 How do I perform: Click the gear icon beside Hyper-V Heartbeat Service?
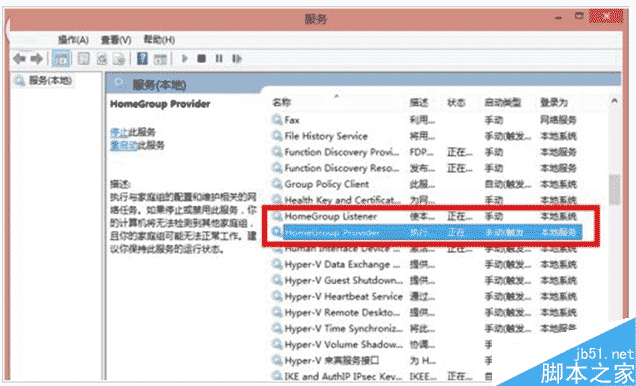click(x=277, y=296)
